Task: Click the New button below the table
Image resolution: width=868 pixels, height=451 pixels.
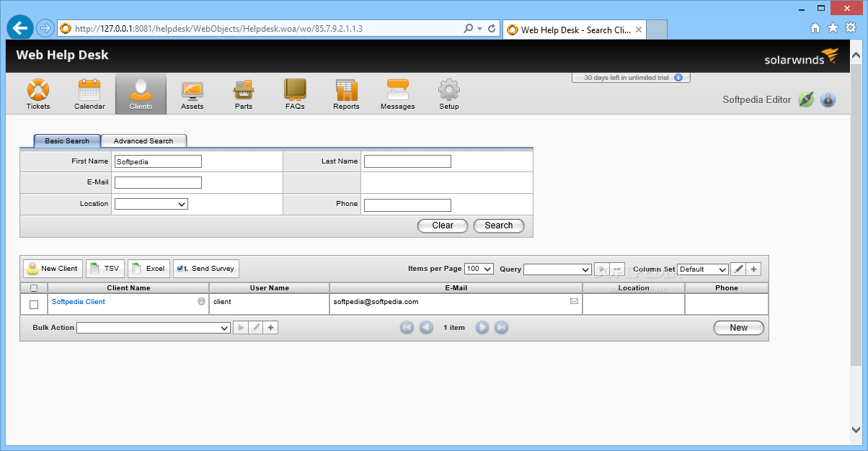Action: (739, 328)
